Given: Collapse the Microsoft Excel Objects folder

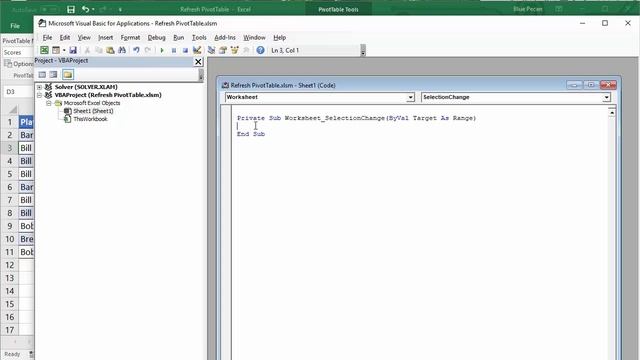Looking at the screenshot, I should tap(49, 103).
